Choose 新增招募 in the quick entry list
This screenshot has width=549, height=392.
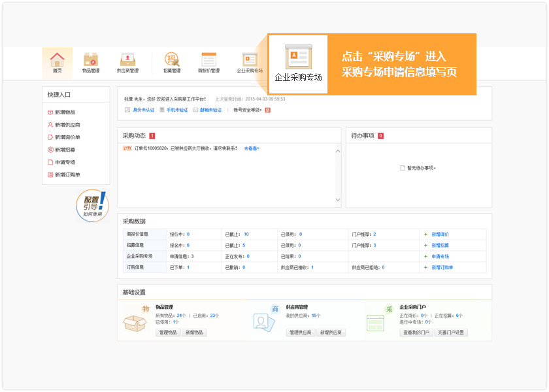click(61, 150)
